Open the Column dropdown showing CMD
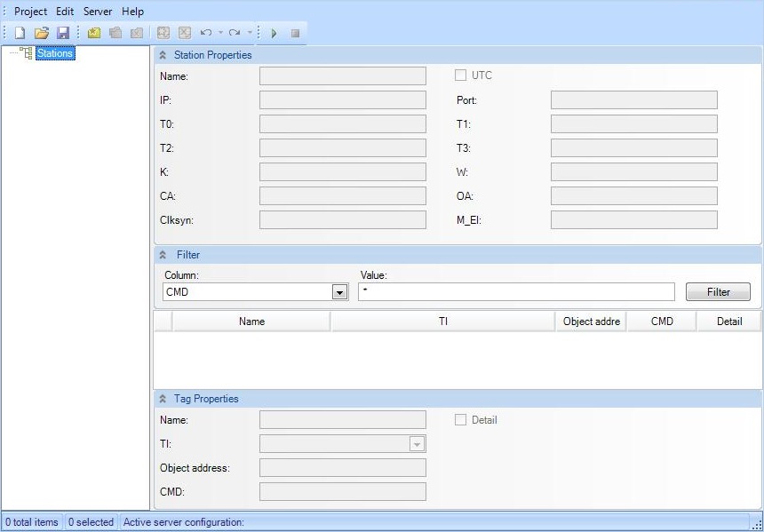Viewport: 764px width, 532px height. point(338,292)
